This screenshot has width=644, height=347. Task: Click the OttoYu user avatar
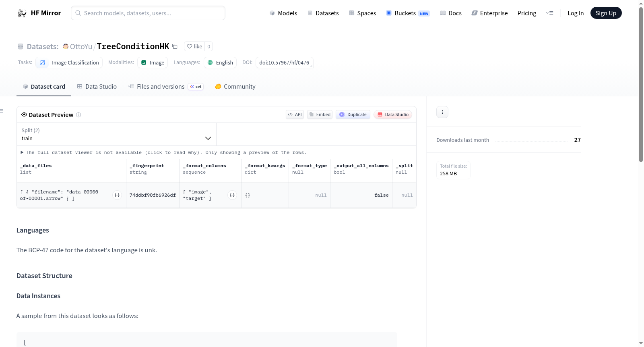(66, 46)
